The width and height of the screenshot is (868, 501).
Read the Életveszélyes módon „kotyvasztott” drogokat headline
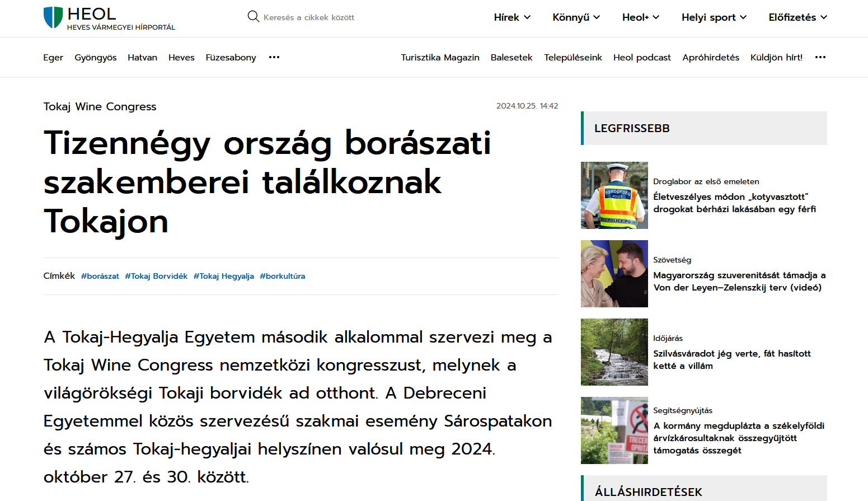point(734,203)
